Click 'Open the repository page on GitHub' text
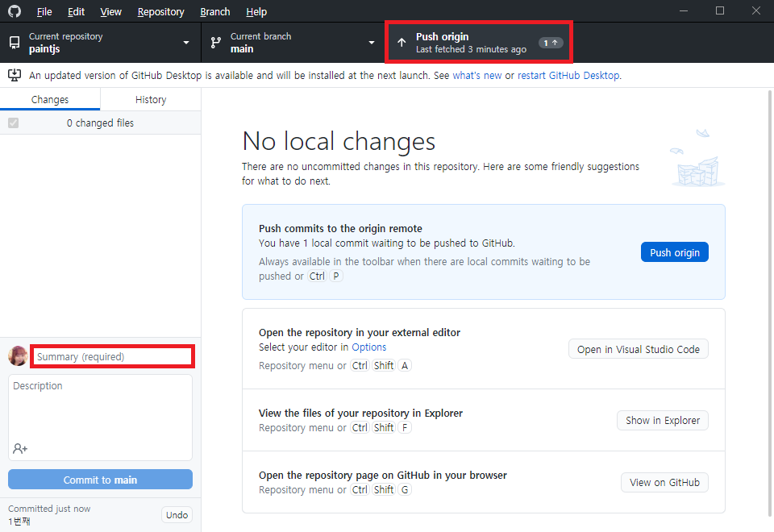Viewport: 774px width, 532px height. pyautogui.click(x=382, y=475)
